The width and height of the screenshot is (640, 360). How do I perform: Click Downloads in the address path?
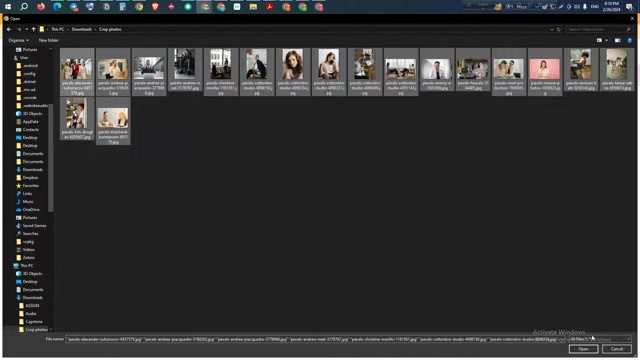tap(82, 29)
